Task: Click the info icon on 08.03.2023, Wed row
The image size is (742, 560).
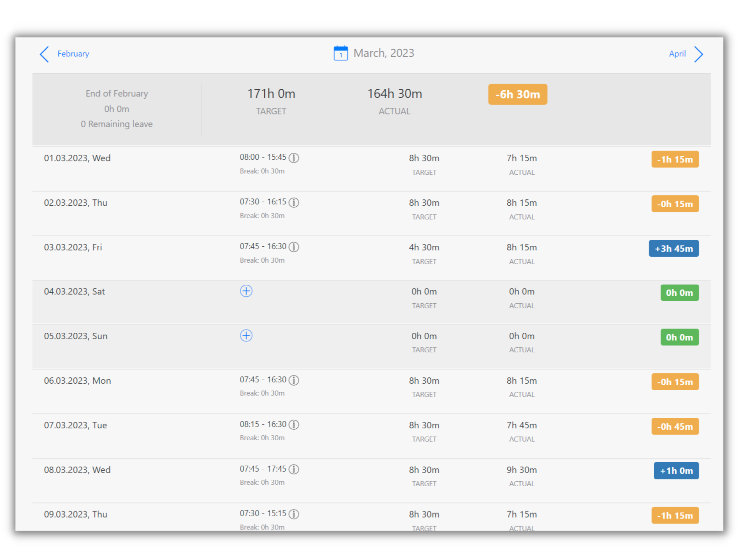Action: 294,469
